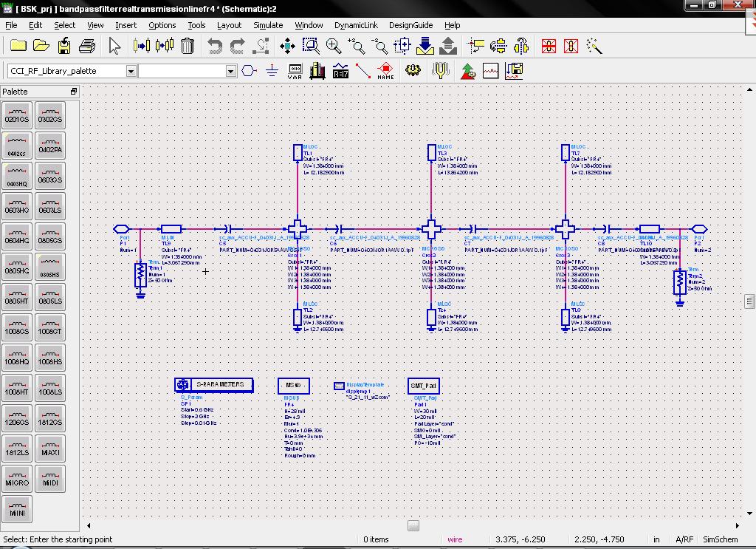This screenshot has height=549, width=756.
Task: Click the magic wand icon in toolbar
Action: pyautogui.click(x=594, y=46)
